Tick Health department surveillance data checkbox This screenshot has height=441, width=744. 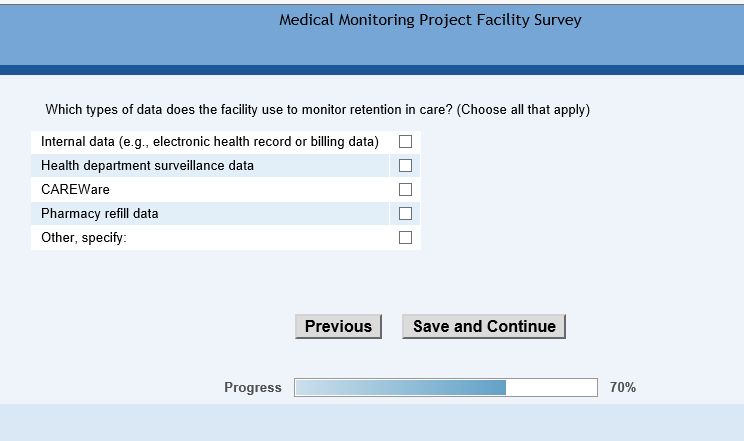tap(405, 166)
